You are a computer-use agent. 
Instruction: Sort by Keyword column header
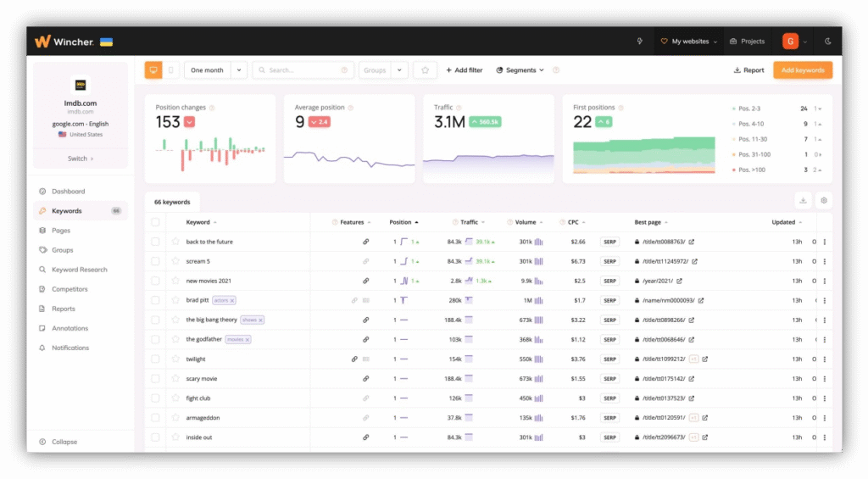tap(201, 222)
